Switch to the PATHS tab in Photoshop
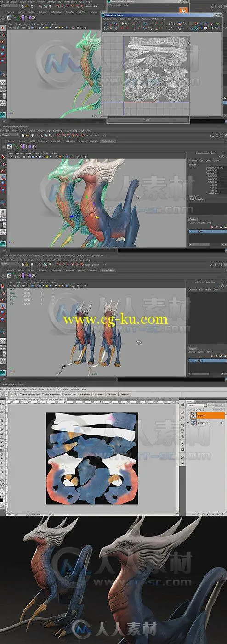 (x=210, y=401)
